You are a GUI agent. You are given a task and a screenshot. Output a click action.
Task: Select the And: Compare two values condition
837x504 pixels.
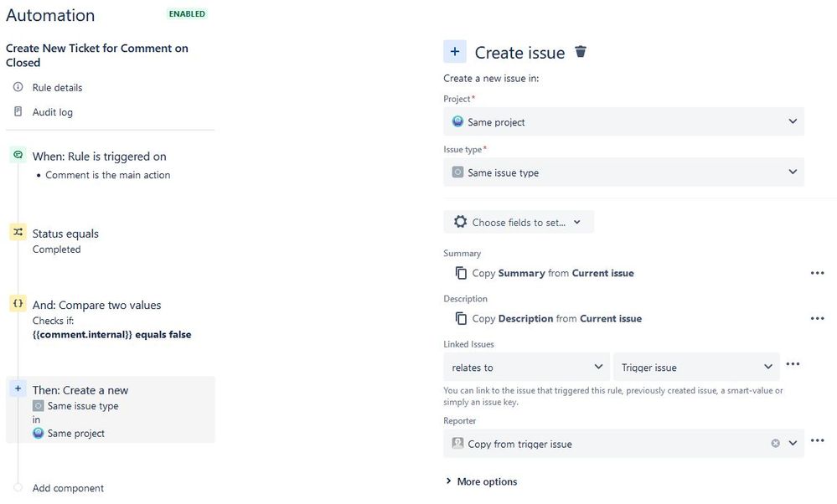click(x=96, y=305)
